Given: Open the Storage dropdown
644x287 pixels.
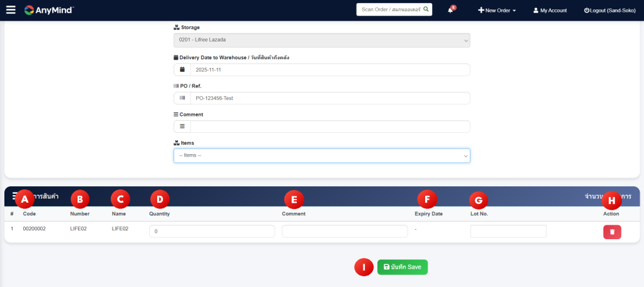Looking at the screenshot, I should [321, 40].
